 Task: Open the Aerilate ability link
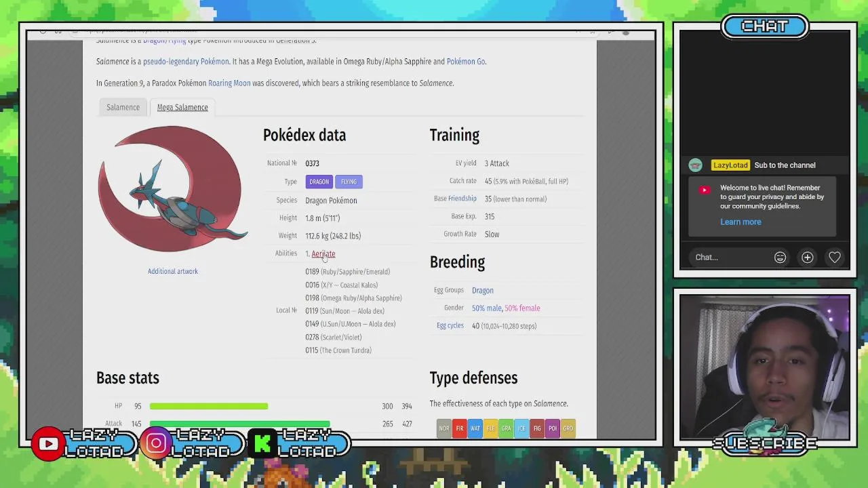[x=323, y=253]
